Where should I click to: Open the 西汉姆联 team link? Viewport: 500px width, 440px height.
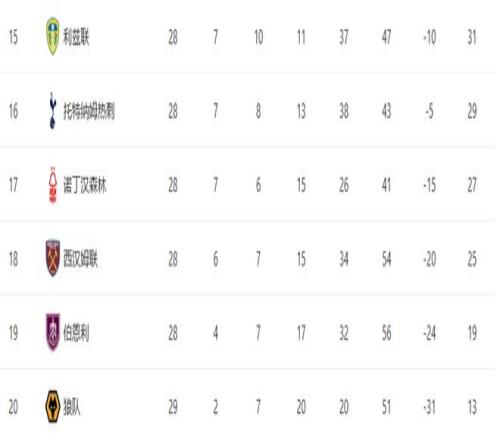[80, 259]
